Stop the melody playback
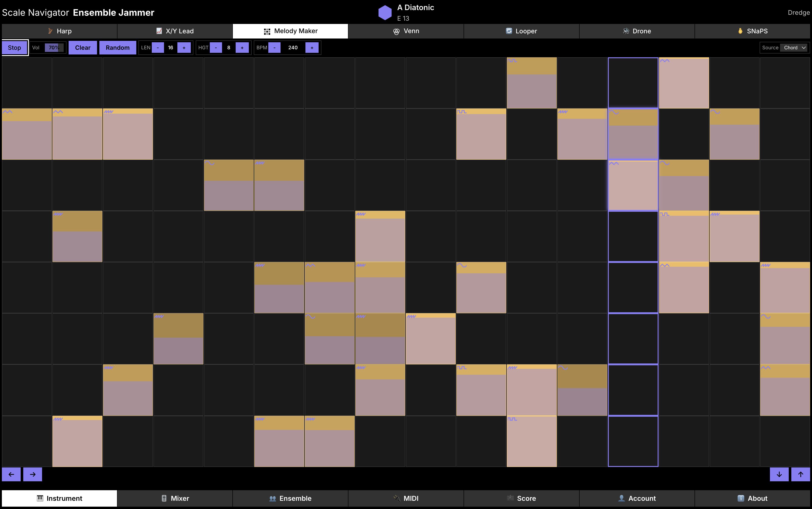Screen dimensions: 812x509 15,47
